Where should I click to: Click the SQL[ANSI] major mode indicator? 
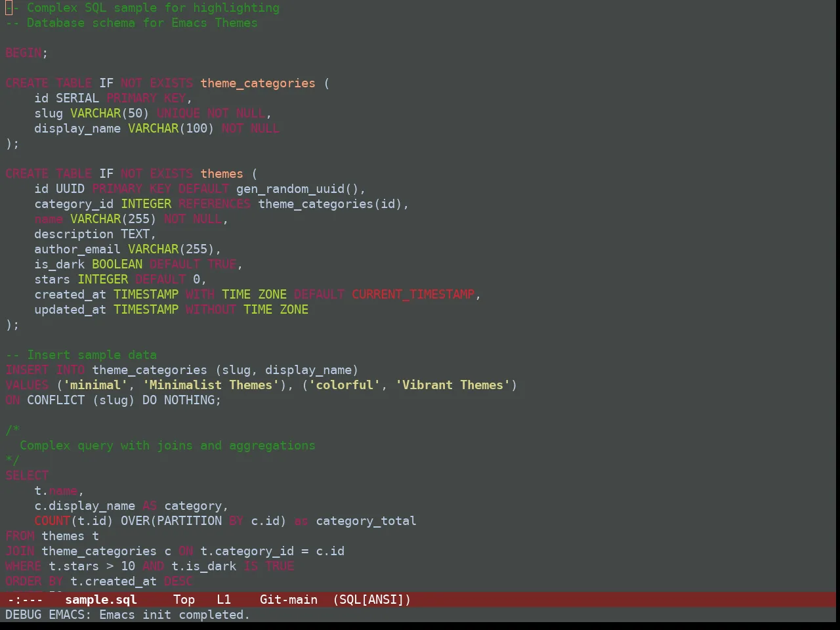click(372, 599)
